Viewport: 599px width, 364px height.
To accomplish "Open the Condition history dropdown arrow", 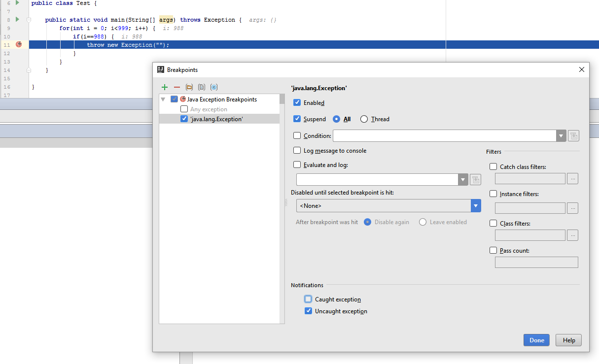I will (561, 136).
